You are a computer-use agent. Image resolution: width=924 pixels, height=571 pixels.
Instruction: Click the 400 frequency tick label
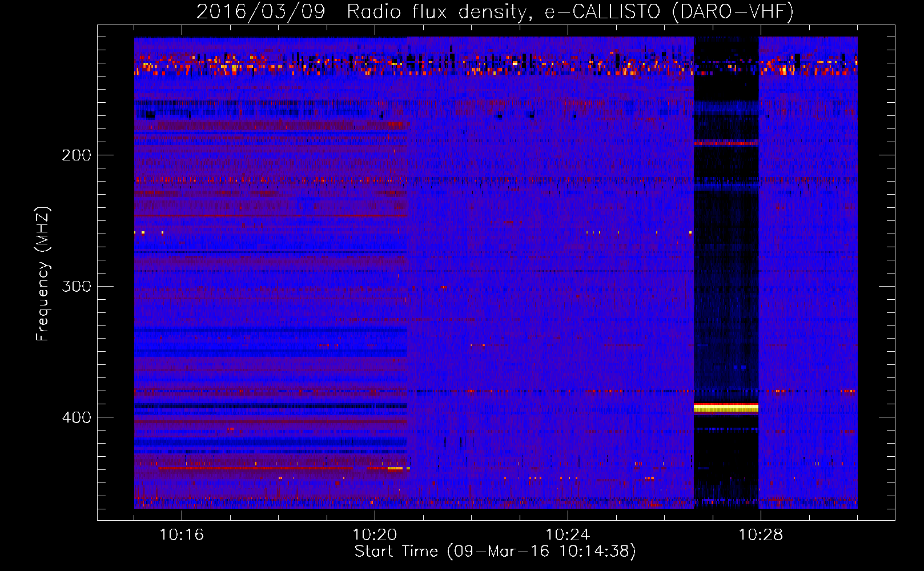point(76,417)
